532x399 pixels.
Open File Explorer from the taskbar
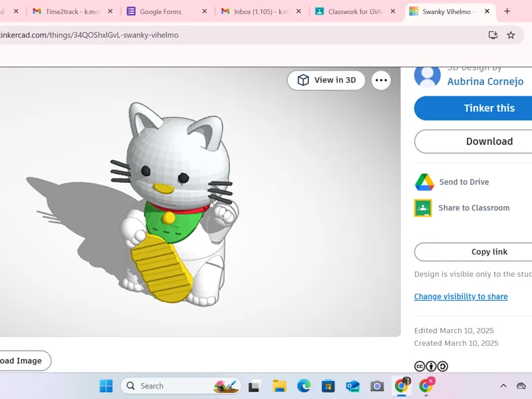click(x=279, y=386)
